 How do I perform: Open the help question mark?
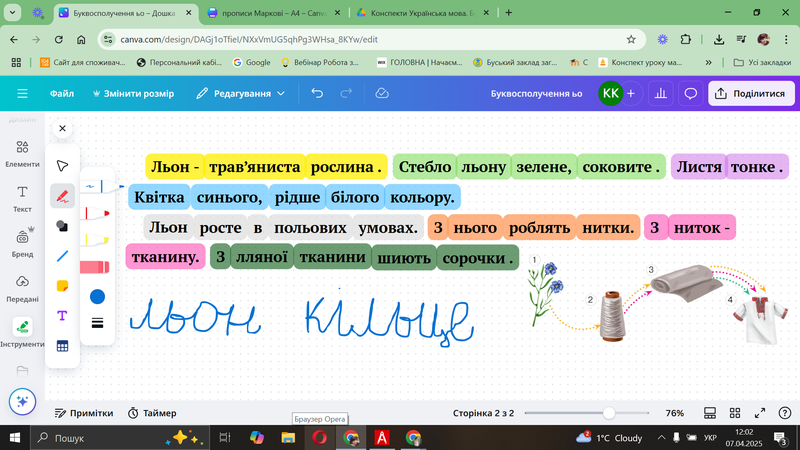click(785, 413)
